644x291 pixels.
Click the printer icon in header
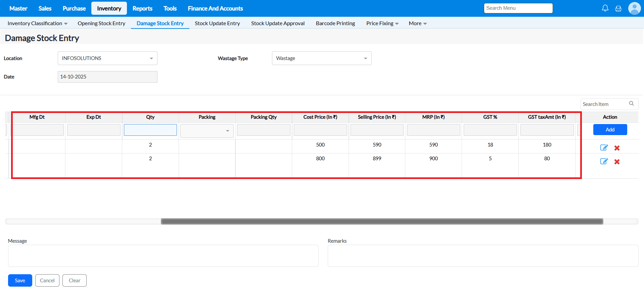(618, 9)
